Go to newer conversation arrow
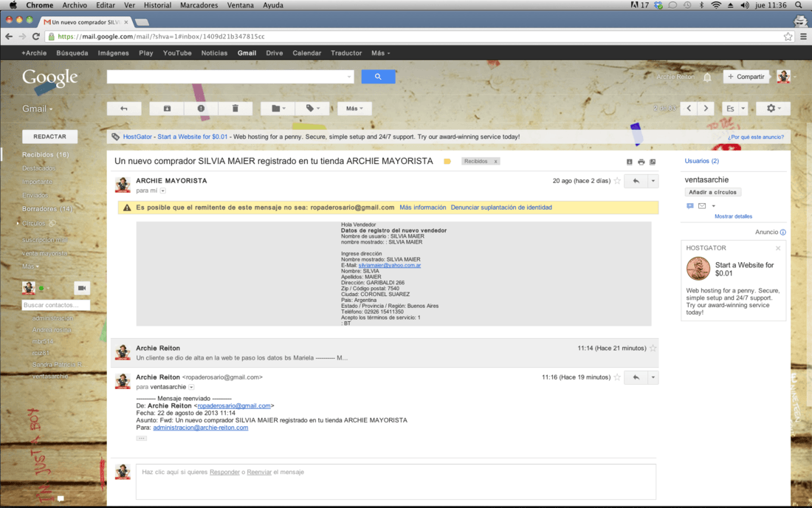 (689, 109)
